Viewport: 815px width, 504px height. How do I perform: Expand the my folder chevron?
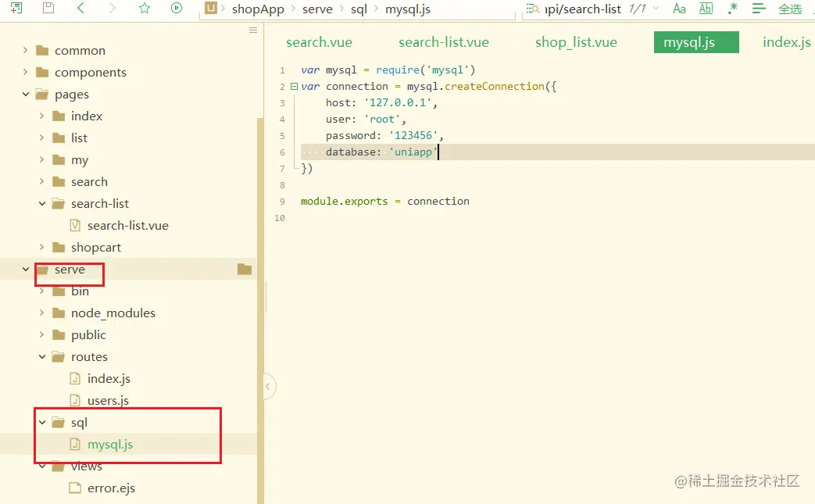[x=42, y=159]
